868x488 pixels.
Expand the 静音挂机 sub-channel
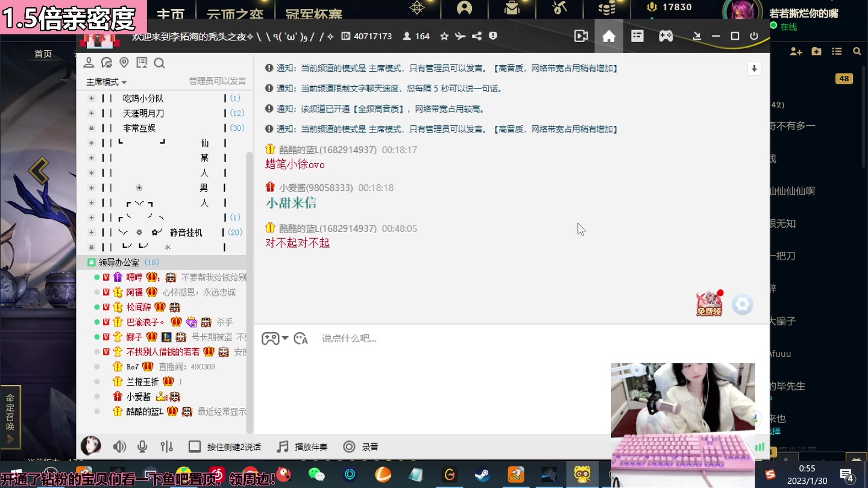[92, 233]
